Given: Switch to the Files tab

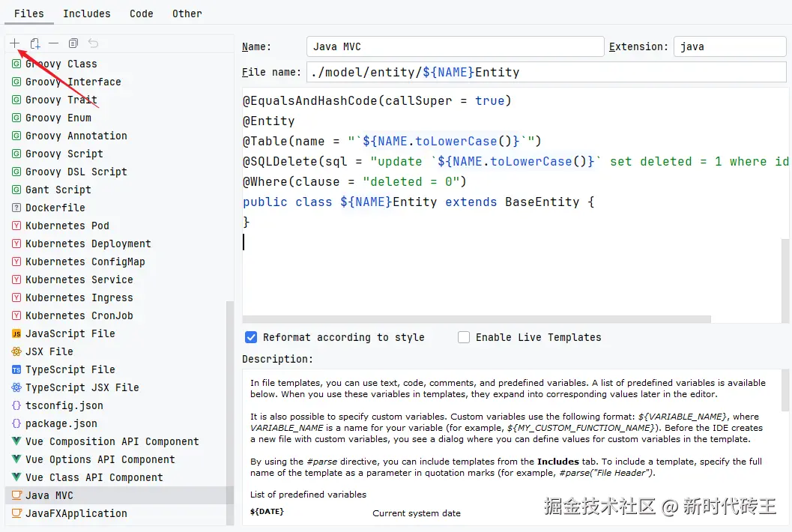Looking at the screenshot, I should point(28,13).
